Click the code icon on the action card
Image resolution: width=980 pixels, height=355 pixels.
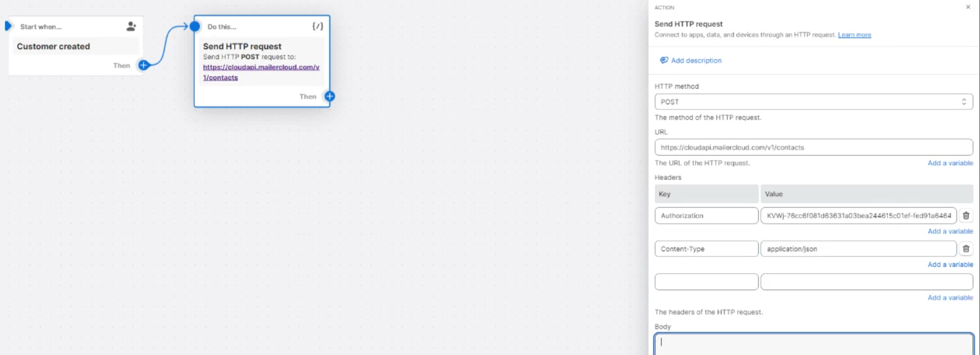coord(318,26)
